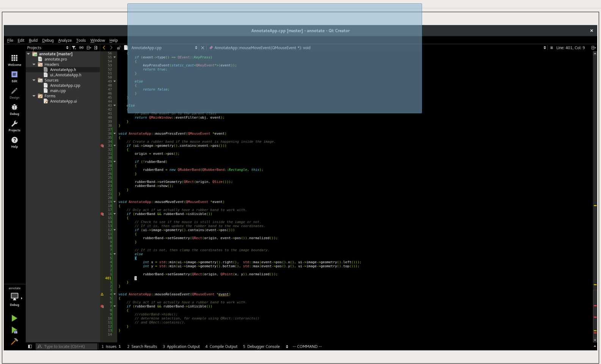Toggle the left sidebar visibility
Viewport: 601px width, 364px height.
pyautogui.click(x=30, y=347)
